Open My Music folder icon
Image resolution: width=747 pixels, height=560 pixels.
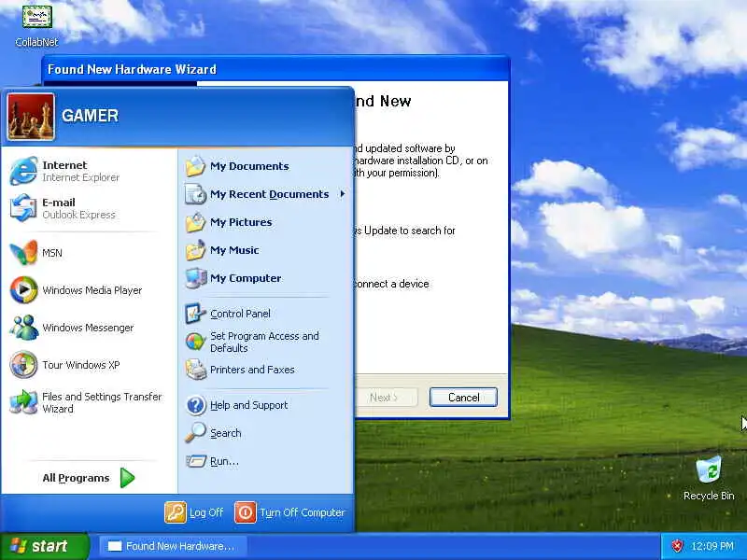click(195, 250)
